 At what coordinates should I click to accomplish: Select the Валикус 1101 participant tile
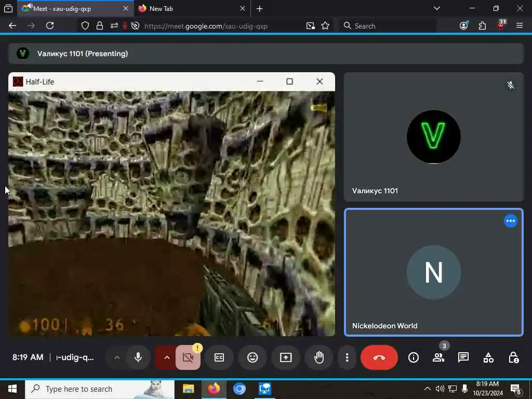click(x=434, y=137)
